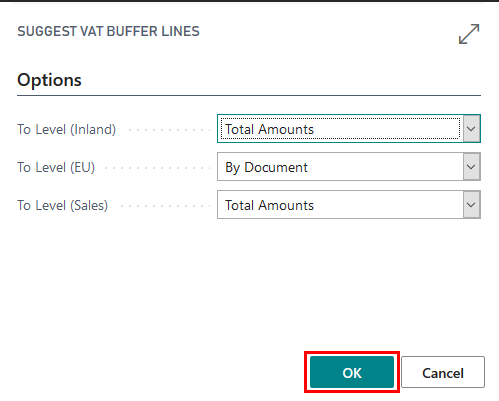Click the 'By Document' text in EU combo
The image size is (499, 401).
(266, 167)
